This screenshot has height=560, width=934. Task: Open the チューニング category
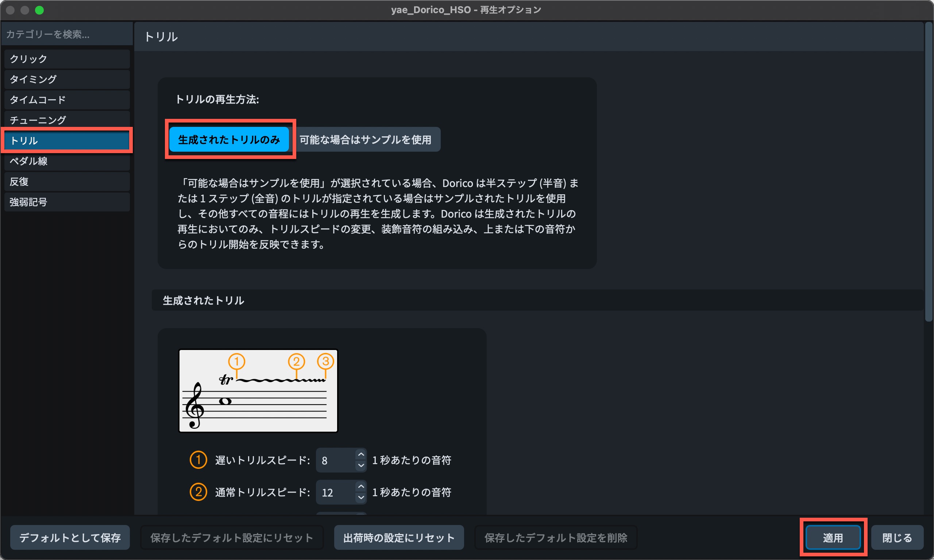click(67, 120)
